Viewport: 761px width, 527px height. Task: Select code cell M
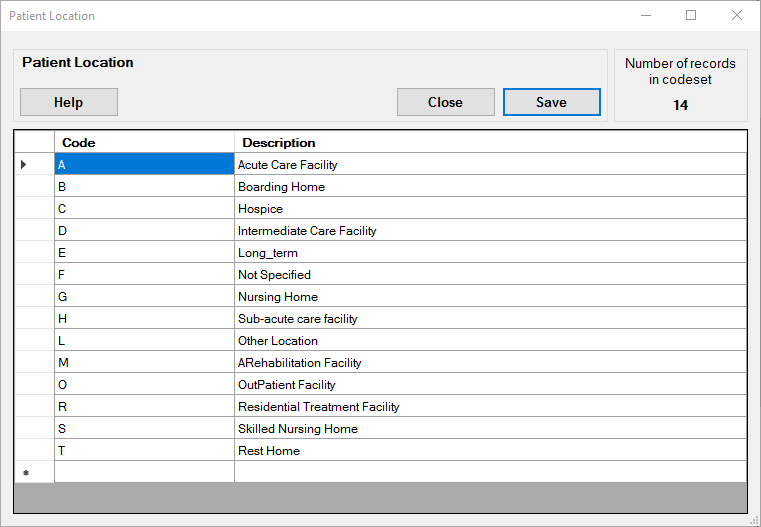(144, 362)
